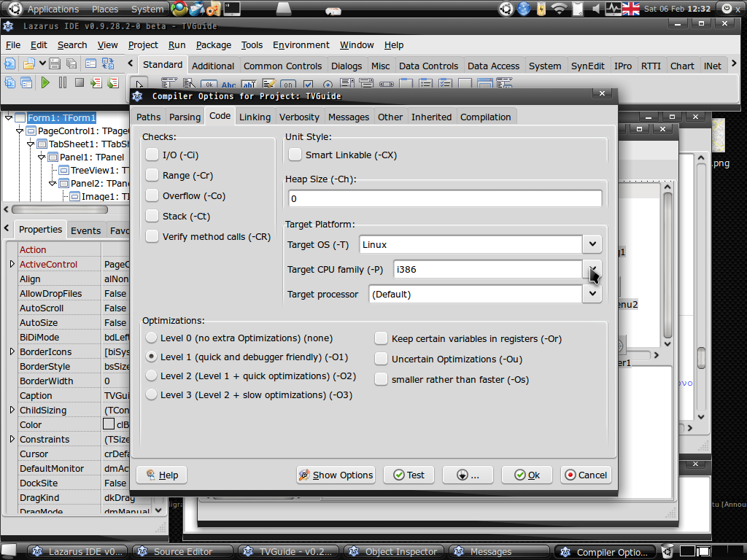Select Level 2 optimizations radio button
The width and height of the screenshot is (747, 560).
pos(151,376)
